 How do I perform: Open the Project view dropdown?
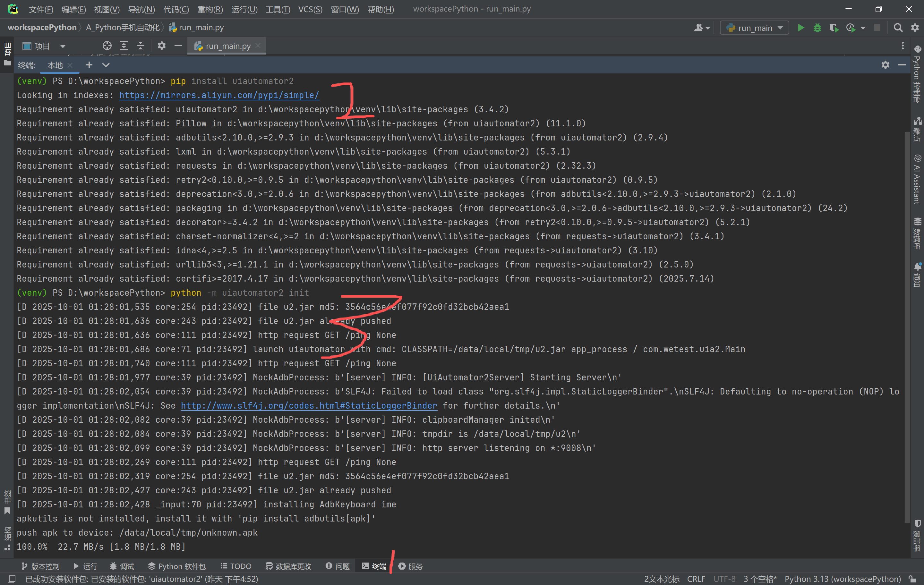[63, 46]
